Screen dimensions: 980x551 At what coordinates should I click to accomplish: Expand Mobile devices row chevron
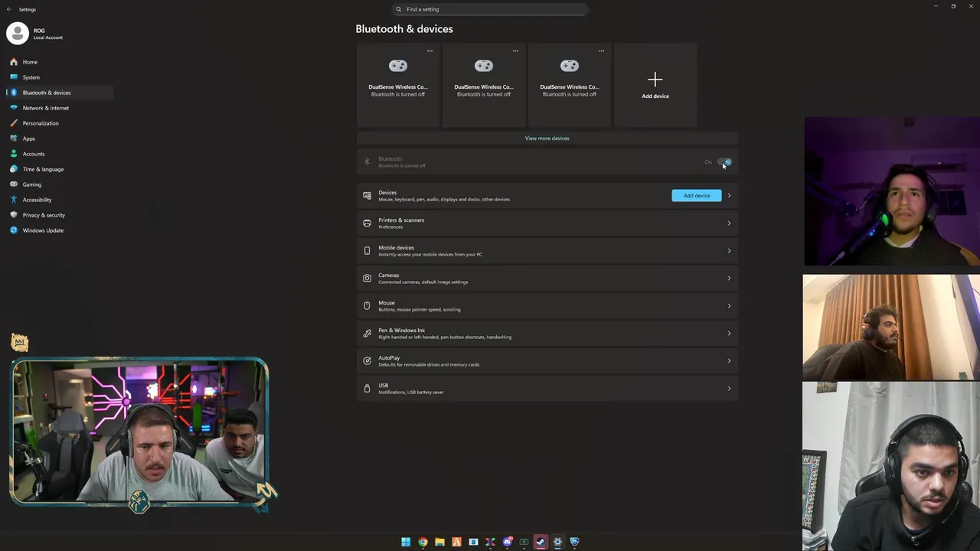click(729, 251)
